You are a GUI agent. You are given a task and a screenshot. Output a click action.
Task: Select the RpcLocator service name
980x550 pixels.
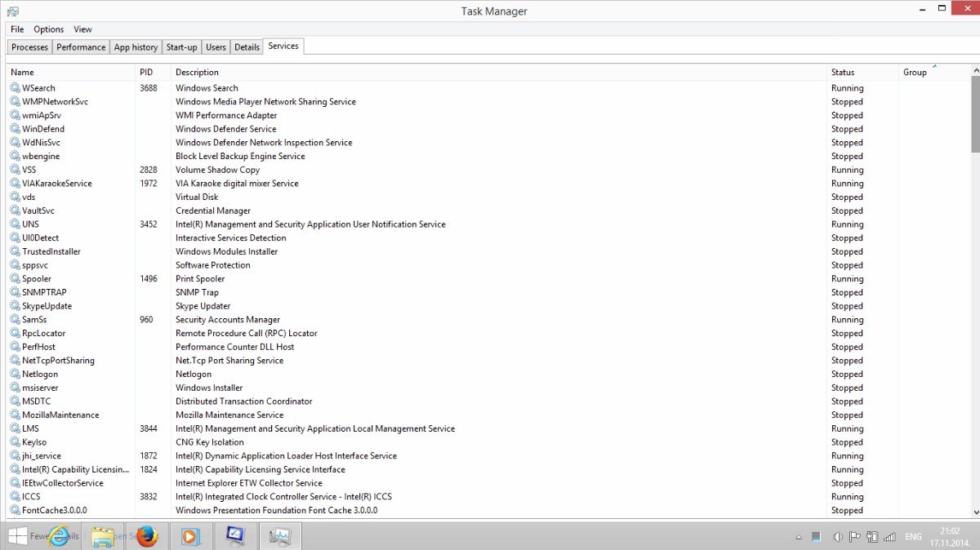coord(44,333)
